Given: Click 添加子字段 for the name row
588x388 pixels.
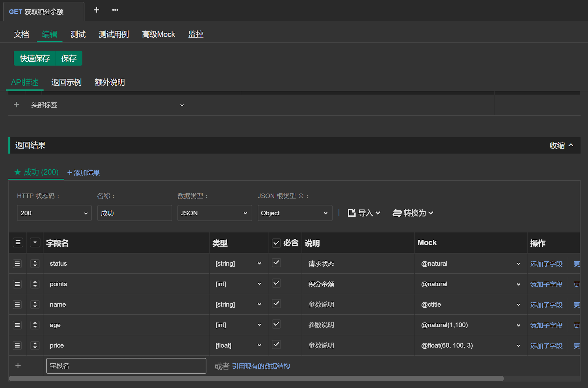Looking at the screenshot, I should [x=546, y=305].
